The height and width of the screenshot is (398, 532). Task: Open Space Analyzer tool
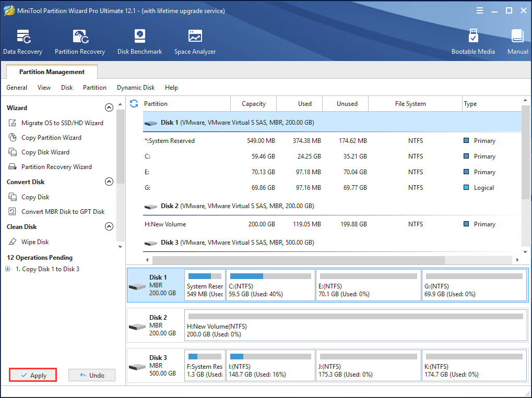195,42
